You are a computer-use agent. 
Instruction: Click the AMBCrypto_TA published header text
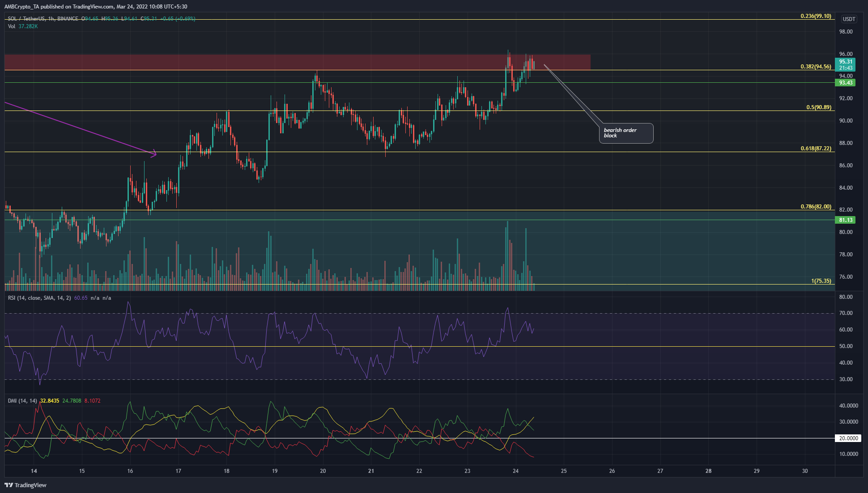[x=95, y=7]
